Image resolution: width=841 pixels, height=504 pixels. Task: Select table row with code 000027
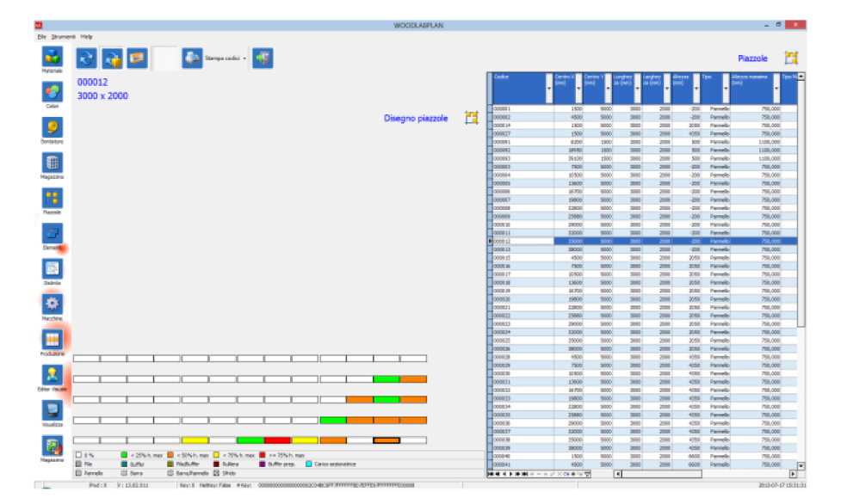(x=642, y=133)
